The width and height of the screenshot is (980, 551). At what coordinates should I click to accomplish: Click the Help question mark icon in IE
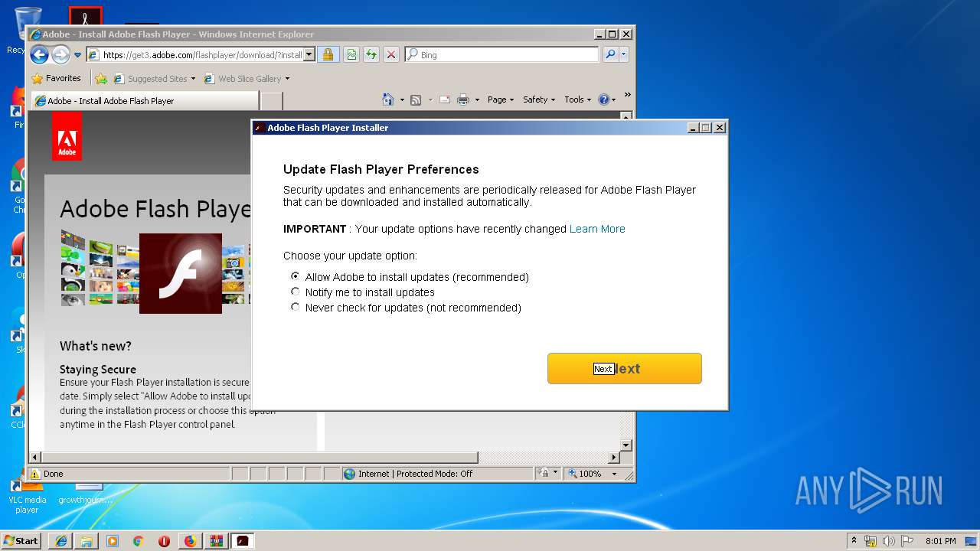point(603,99)
